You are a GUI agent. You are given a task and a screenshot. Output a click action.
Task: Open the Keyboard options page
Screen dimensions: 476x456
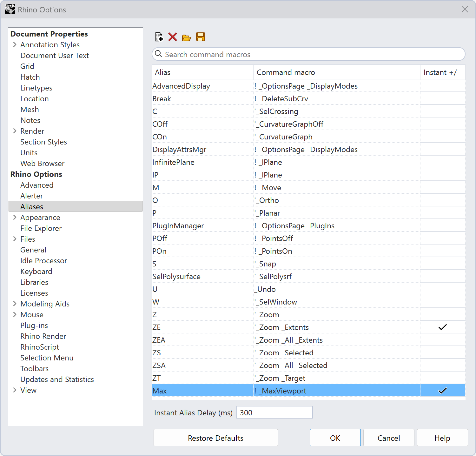(36, 272)
